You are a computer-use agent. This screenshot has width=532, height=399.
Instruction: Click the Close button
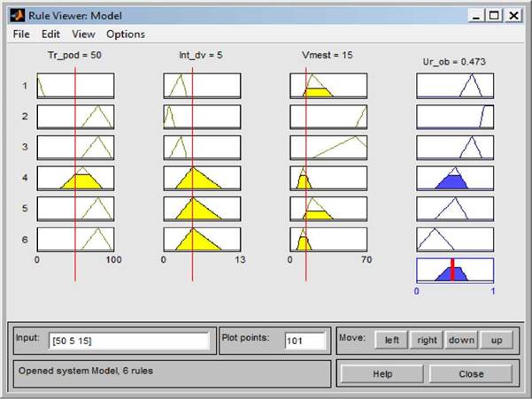point(471,374)
